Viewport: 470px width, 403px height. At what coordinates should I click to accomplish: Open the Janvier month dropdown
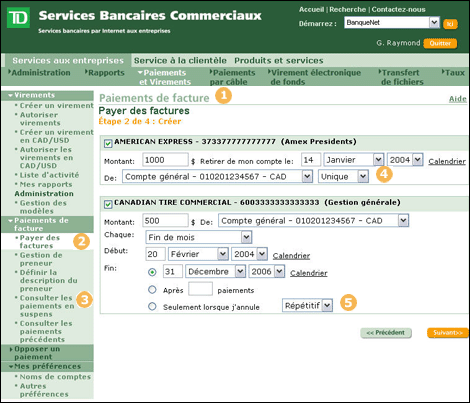coord(354,160)
